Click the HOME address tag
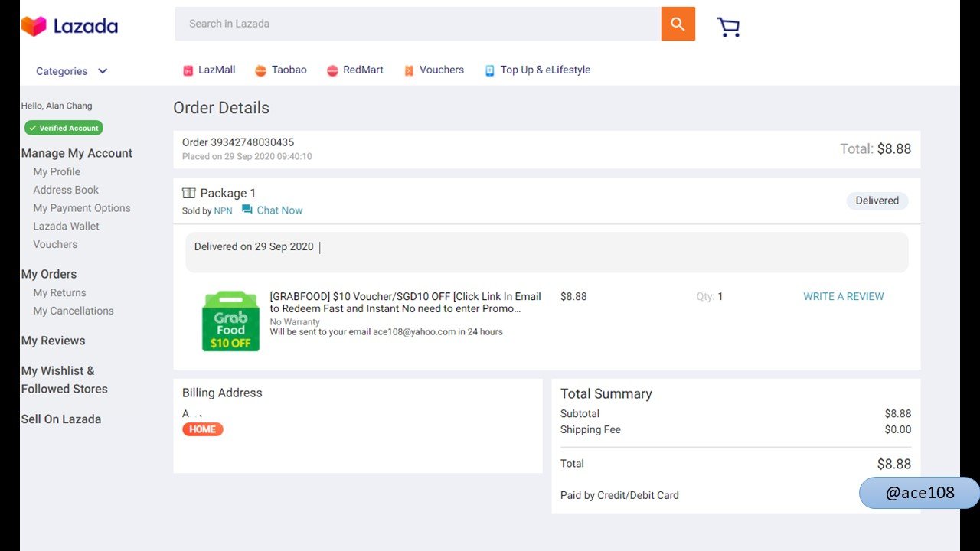980x551 pixels. [203, 429]
